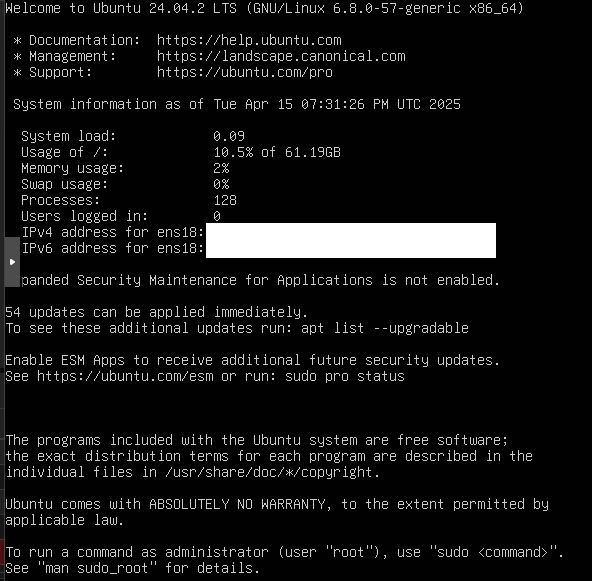Click the applicable law. line

coord(64,520)
